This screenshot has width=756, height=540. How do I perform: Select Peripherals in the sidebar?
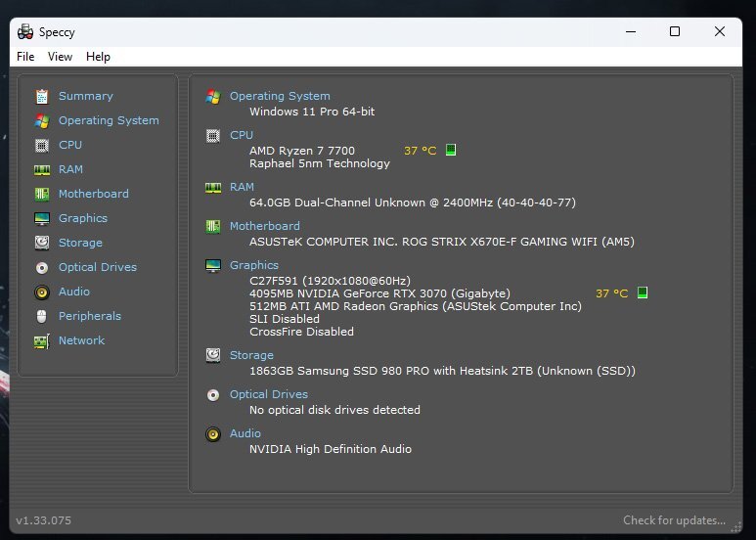[90, 316]
